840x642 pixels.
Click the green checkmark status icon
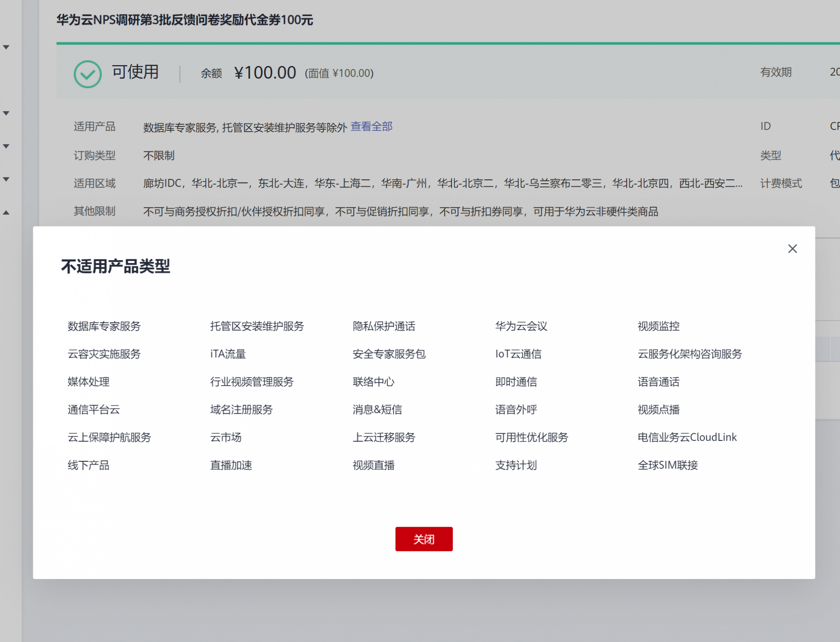pyautogui.click(x=87, y=74)
